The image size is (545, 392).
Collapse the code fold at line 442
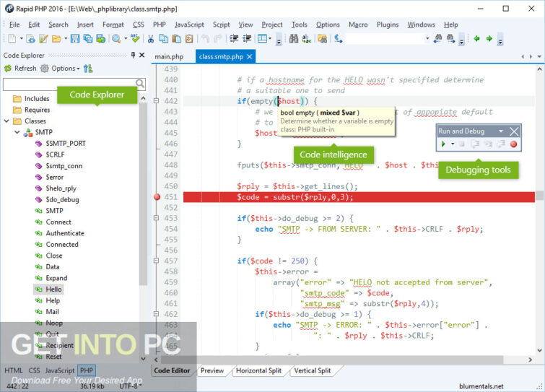click(156, 101)
